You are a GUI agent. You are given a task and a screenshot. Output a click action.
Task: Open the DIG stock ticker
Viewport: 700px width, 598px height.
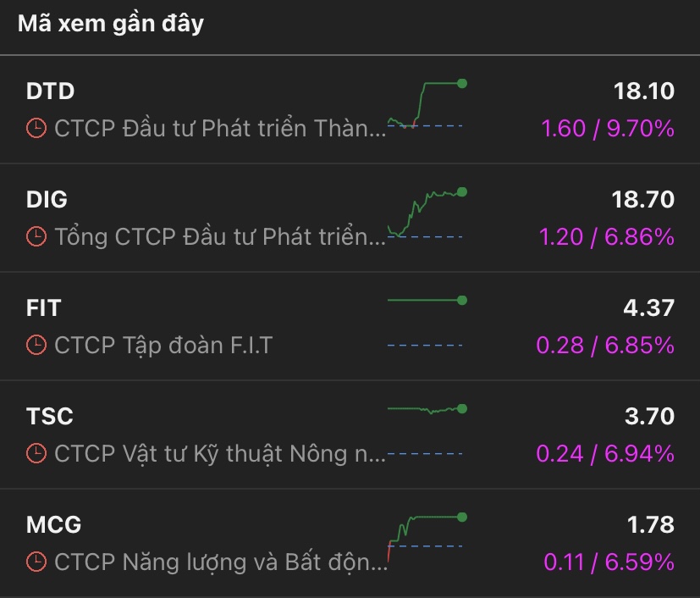(47, 200)
